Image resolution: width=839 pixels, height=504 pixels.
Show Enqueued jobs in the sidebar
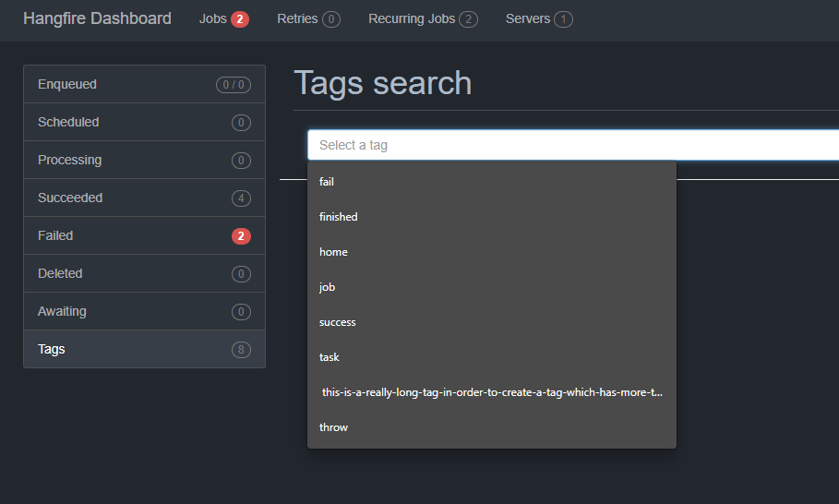tap(145, 85)
